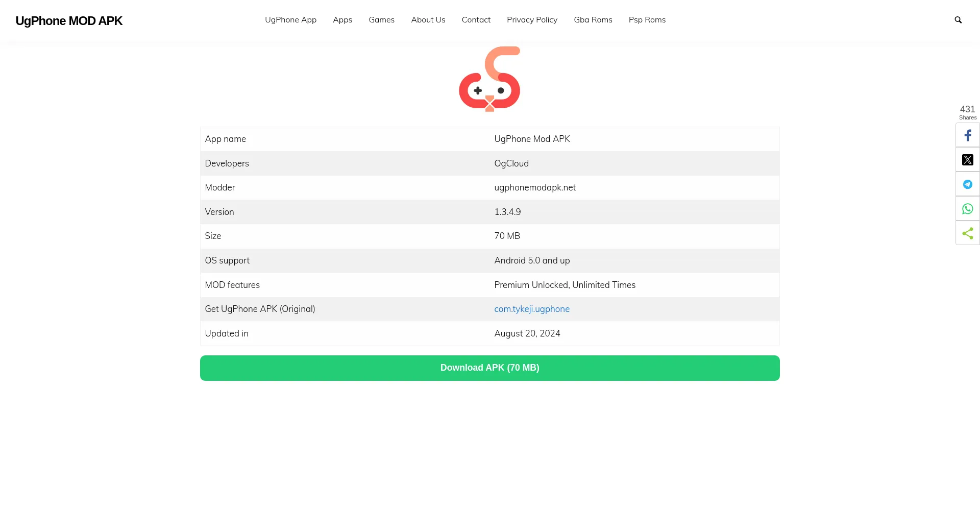
Task: Share the page on Facebook
Action: [968, 135]
